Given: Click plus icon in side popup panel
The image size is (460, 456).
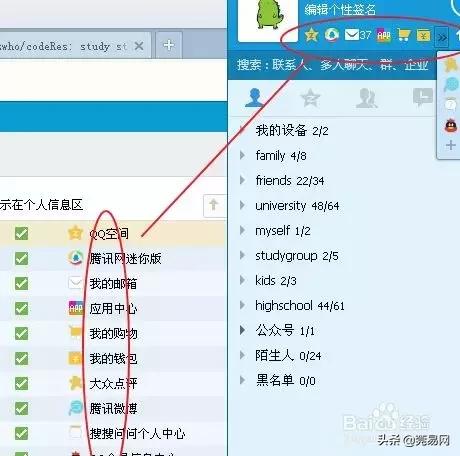Looking at the screenshot, I should (451, 145).
